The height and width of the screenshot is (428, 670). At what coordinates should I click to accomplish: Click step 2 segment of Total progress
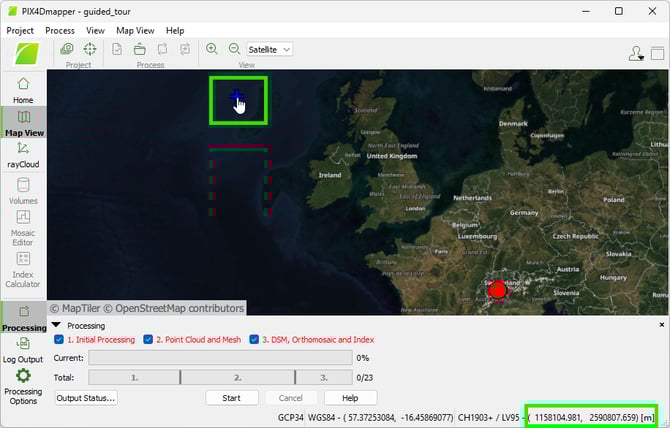[x=238, y=378]
